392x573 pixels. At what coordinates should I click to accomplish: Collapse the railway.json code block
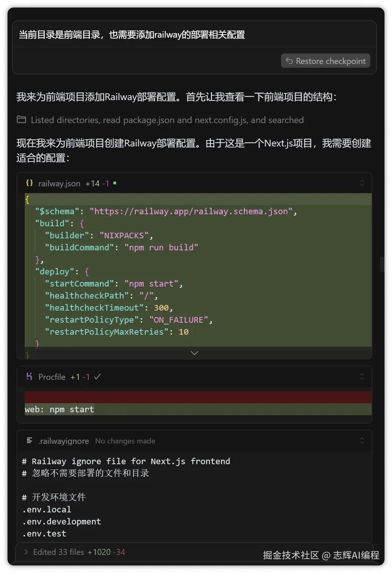[362, 183]
